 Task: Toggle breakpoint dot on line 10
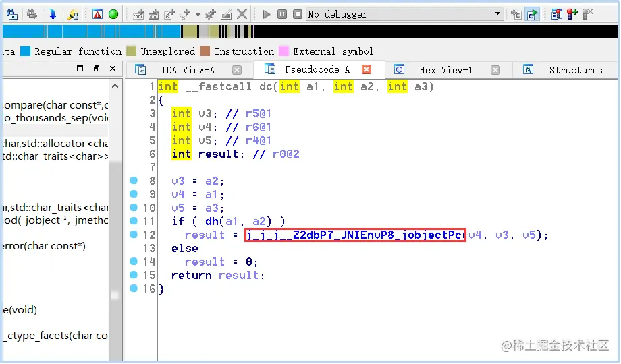134,208
